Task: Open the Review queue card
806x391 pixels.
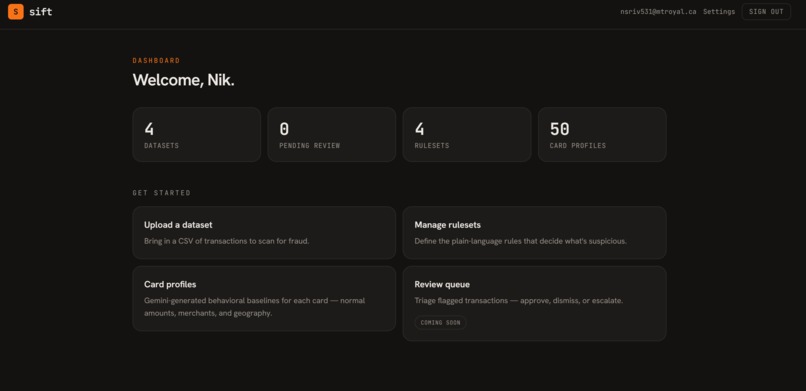Action: coord(535,304)
